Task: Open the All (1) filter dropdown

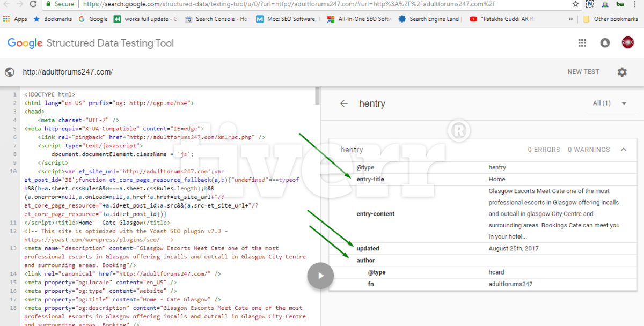Action: [610, 103]
